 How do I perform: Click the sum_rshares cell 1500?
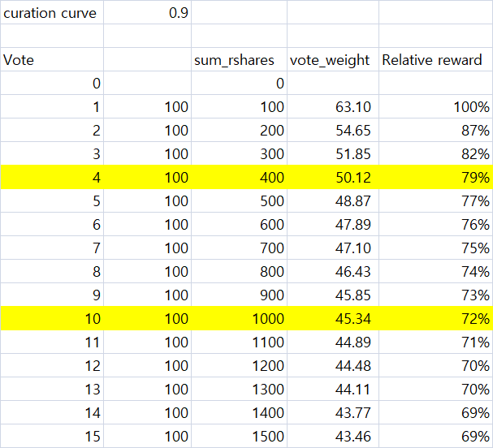click(239, 436)
